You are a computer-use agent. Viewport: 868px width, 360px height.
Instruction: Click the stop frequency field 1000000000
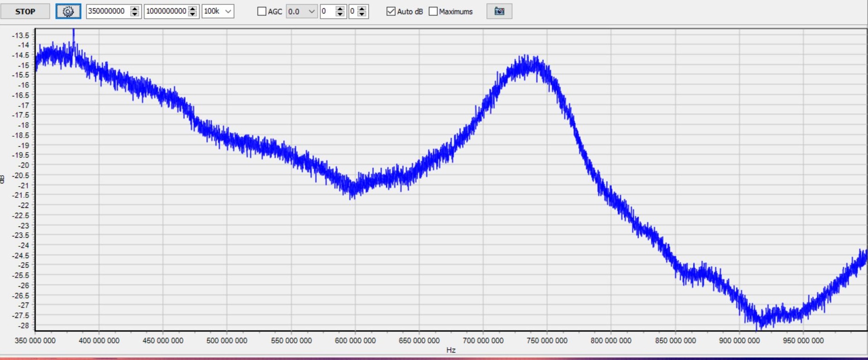coord(166,11)
